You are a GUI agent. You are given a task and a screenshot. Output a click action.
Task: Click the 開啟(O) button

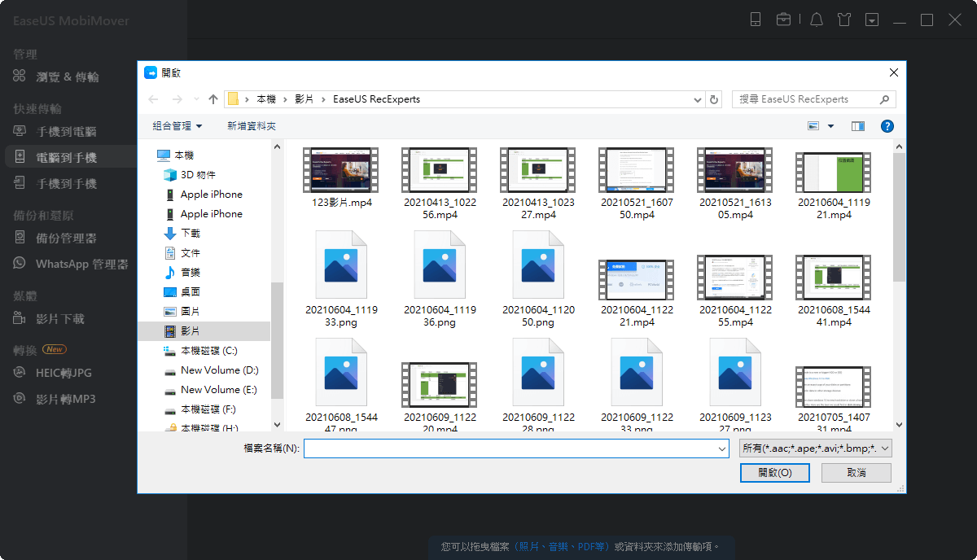(x=774, y=473)
